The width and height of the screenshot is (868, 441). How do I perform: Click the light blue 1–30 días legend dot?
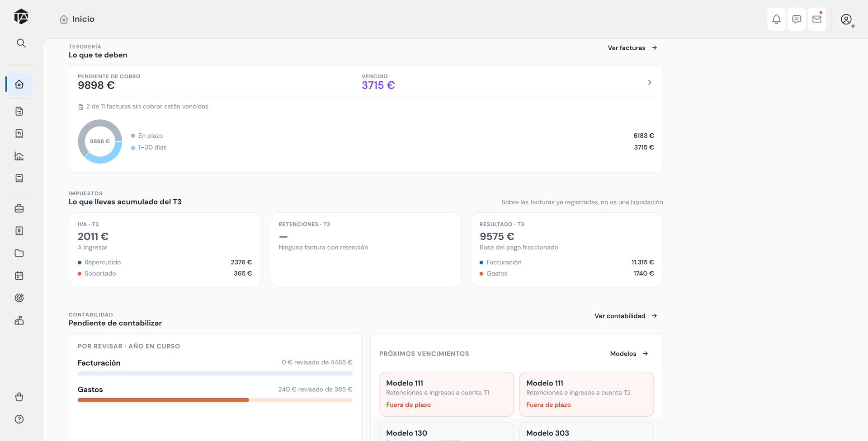click(133, 148)
